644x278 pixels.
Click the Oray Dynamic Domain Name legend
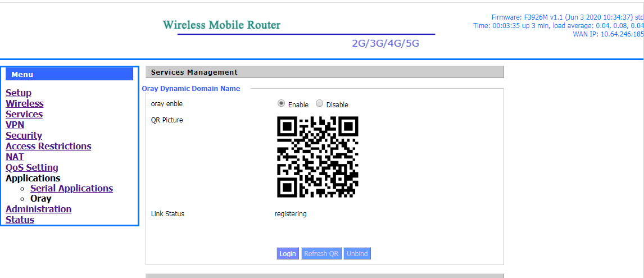(191, 88)
